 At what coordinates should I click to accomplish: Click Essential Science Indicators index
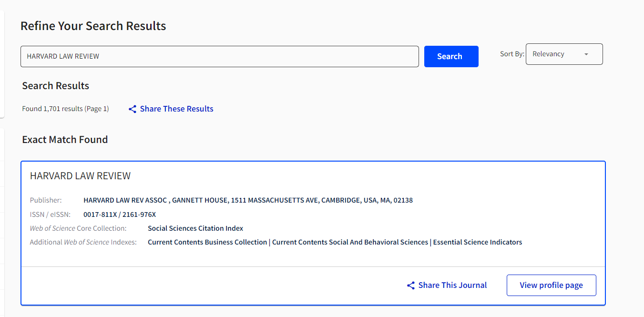click(478, 242)
